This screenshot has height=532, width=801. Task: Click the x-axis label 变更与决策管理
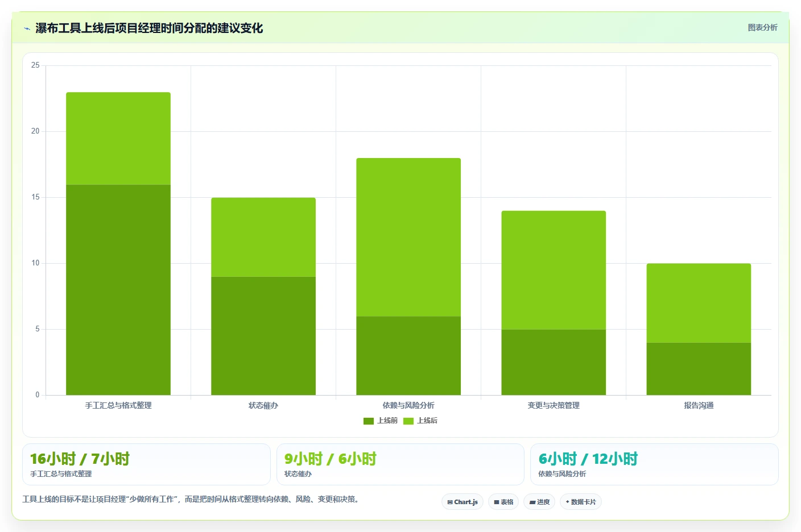pyautogui.click(x=554, y=405)
